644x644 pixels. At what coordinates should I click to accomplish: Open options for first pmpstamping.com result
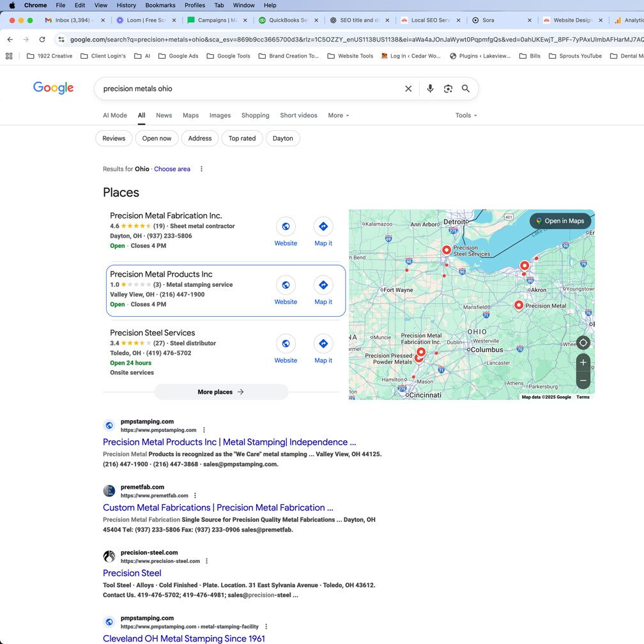204,430
